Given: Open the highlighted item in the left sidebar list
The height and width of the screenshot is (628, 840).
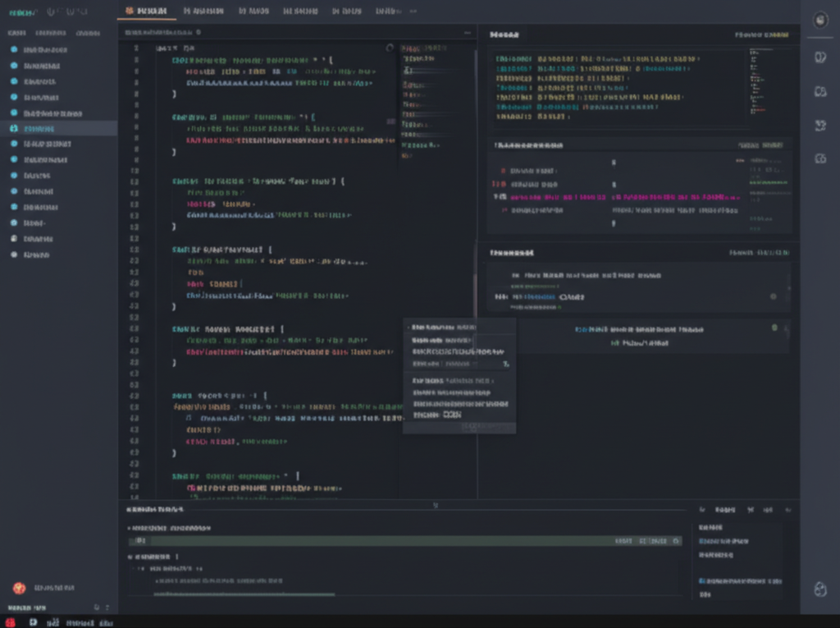Looking at the screenshot, I should pos(59,129).
